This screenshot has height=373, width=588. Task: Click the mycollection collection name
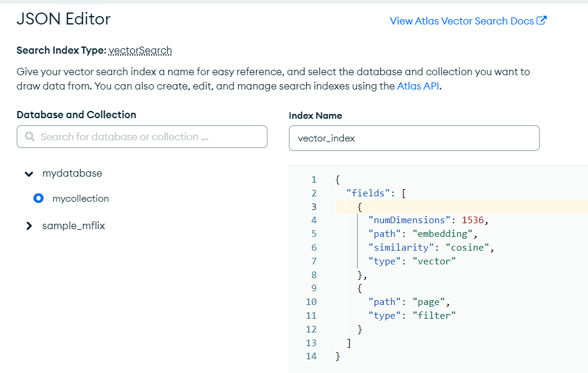(81, 198)
